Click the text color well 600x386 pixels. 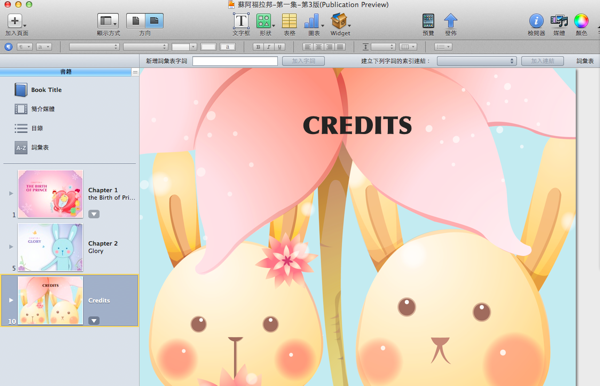(x=208, y=47)
